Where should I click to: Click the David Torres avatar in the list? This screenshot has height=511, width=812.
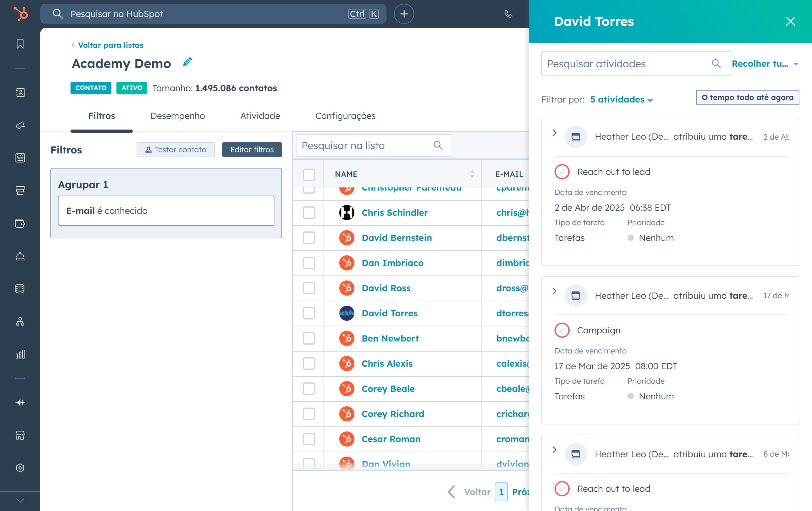coord(347,313)
